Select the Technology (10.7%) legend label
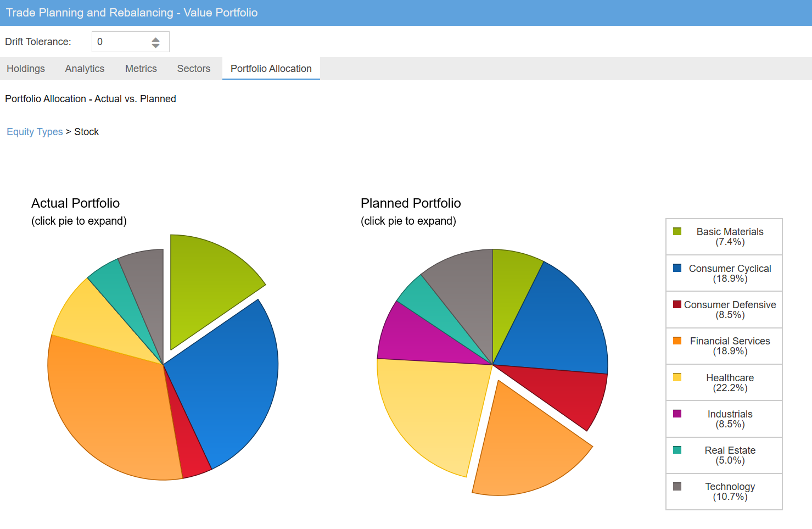This screenshot has width=812, height=529. [x=730, y=492]
